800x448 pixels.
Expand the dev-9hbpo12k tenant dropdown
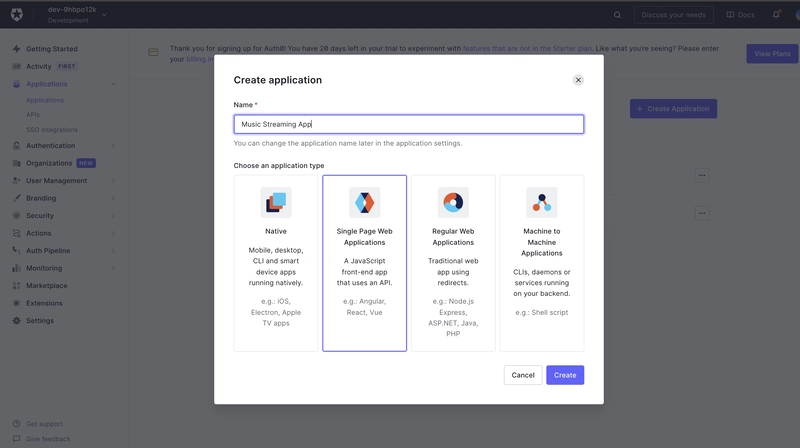pyautogui.click(x=104, y=15)
